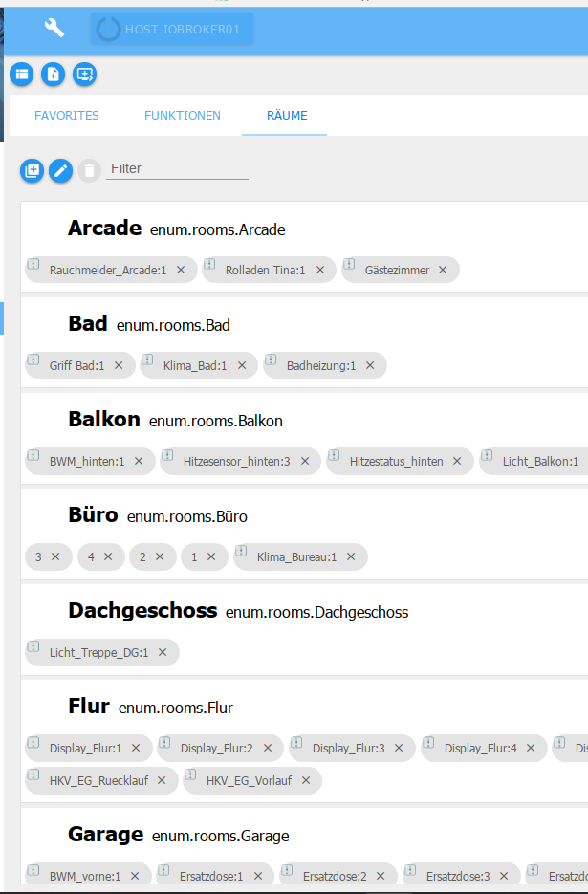Remove Rauchmelder_Arcade:1 from Arcade

click(181, 270)
